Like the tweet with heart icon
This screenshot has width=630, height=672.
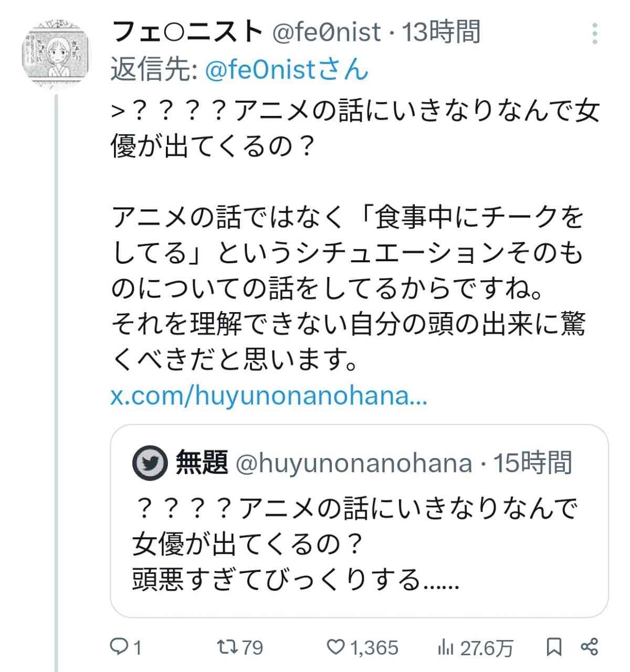click(x=336, y=647)
